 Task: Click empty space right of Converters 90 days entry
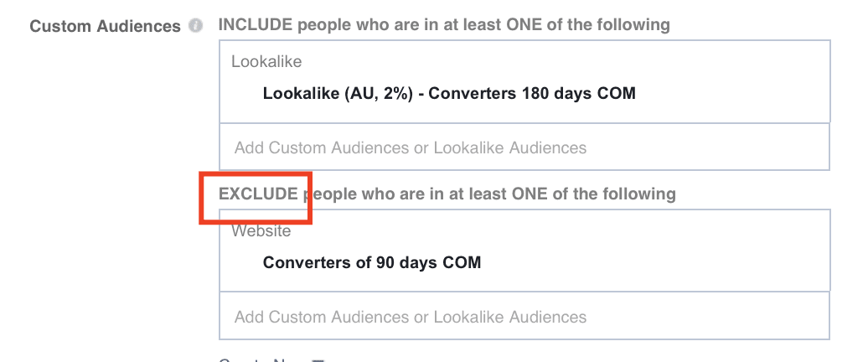tap(654, 261)
